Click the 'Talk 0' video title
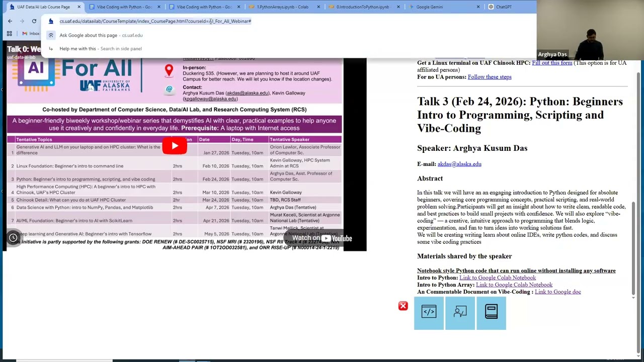The height and width of the screenshot is (362, 644). click(x=24, y=49)
